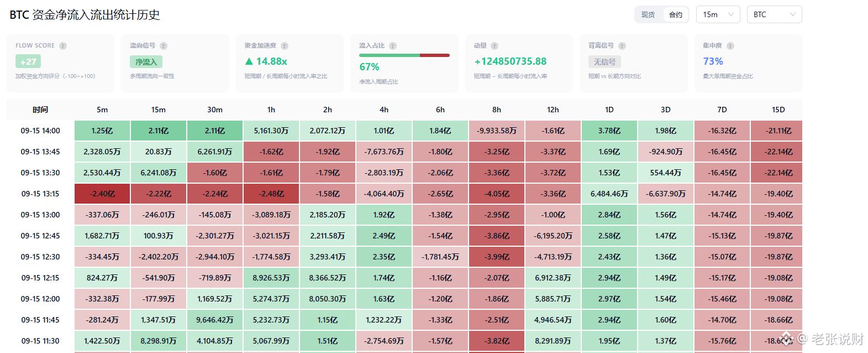
Task: Click help icon beside 流向信号
Action: pyautogui.click(x=164, y=46)
